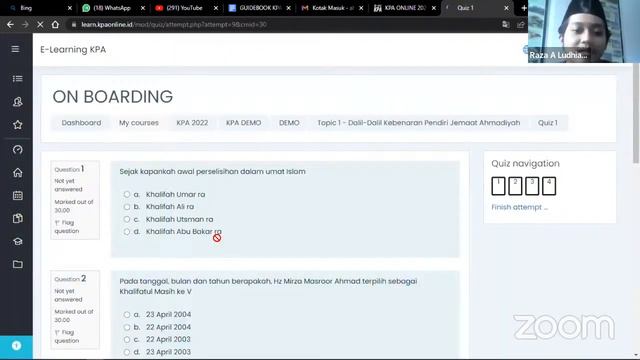This screenshot has width=640, height=360.
Task: Choose option c. 22 April 2003
Action: pos(127,340)
